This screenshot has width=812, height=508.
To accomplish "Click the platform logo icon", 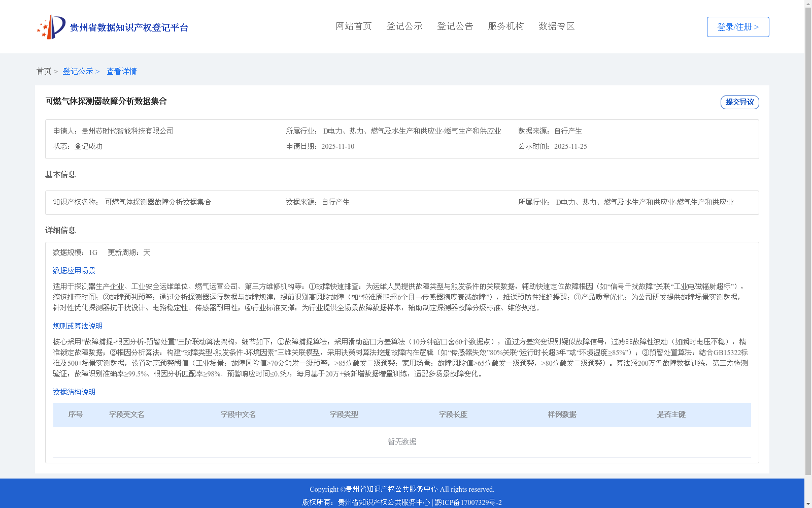I will tap(51, 27).
